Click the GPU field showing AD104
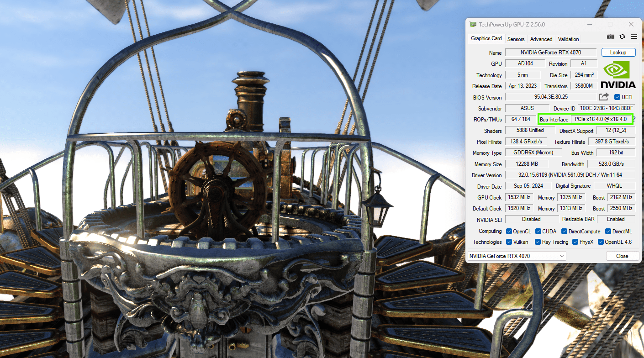The image size is (644, 358). (x=525, y=63)
